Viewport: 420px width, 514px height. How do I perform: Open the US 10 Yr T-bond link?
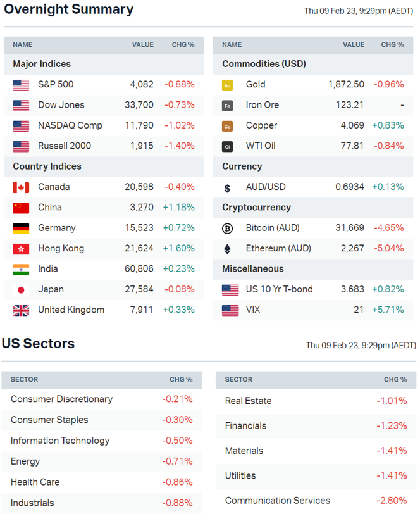point(278,289)
